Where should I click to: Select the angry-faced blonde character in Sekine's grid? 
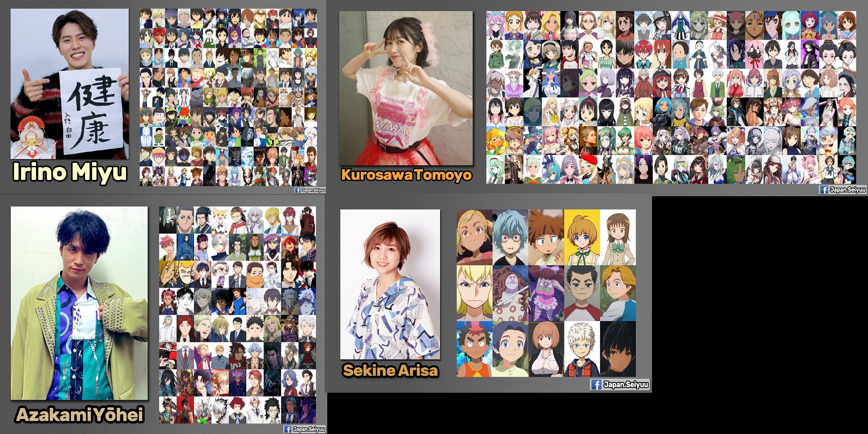474,293
